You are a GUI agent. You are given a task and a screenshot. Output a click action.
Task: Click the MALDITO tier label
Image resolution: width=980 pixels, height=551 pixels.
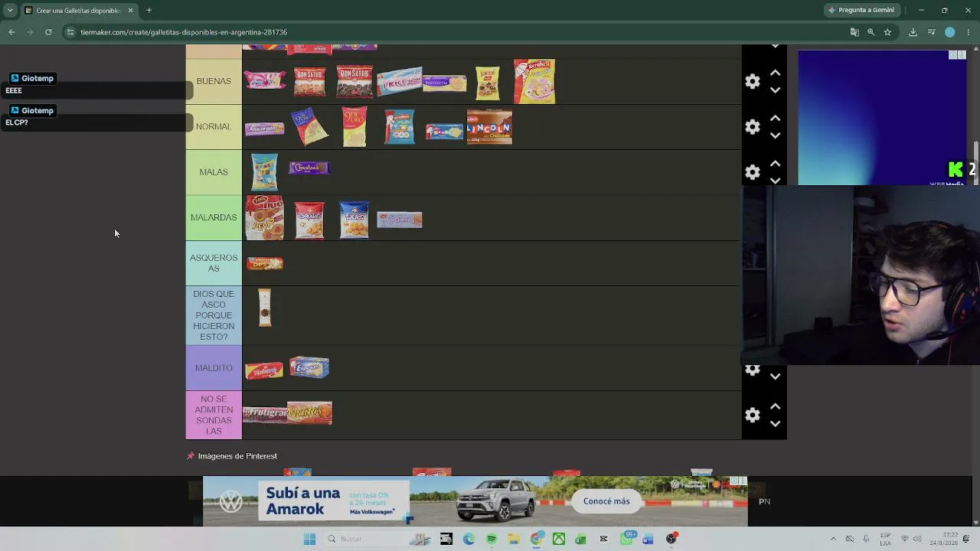pos(214,368)
